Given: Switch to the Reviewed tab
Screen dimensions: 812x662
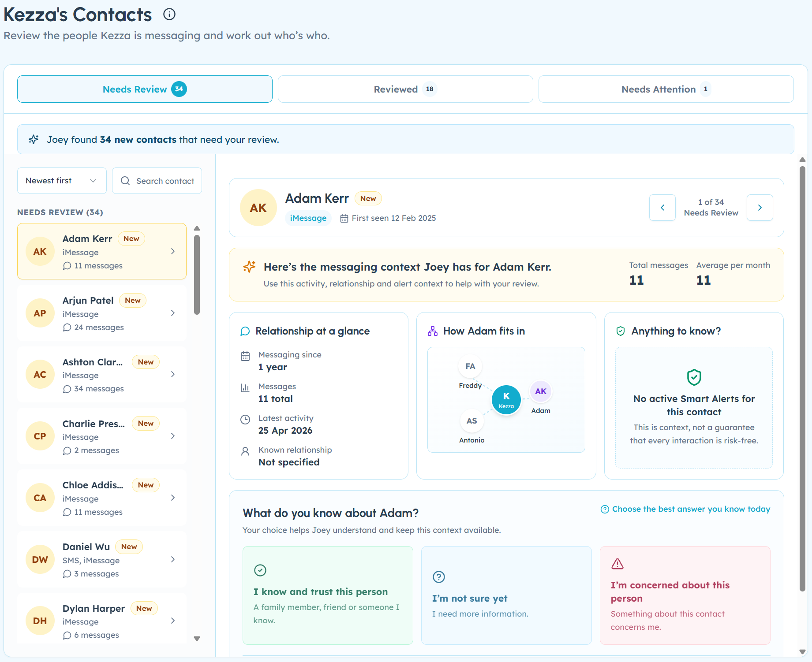Looking at the screenshot, I should [x=405, y=89].
